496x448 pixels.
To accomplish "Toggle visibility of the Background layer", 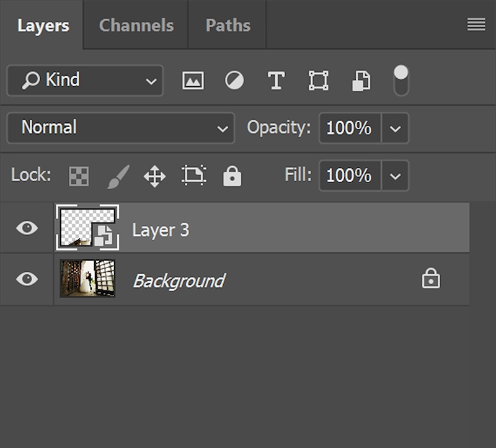I will 26,279.
